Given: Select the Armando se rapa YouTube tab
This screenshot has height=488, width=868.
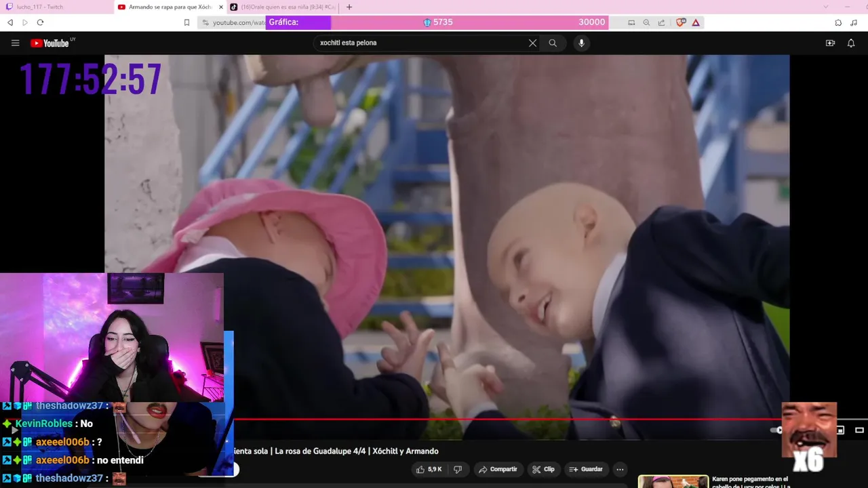Looking at the screenshot, I should [170, 7].
